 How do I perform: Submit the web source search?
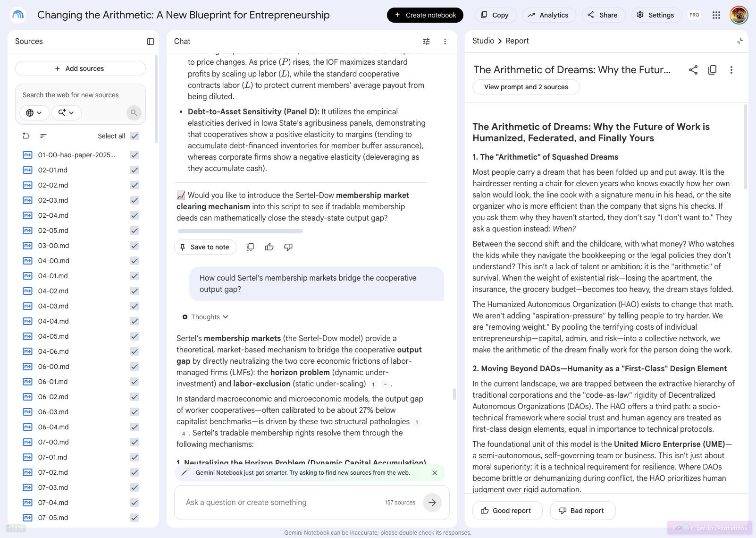[134, 112]
